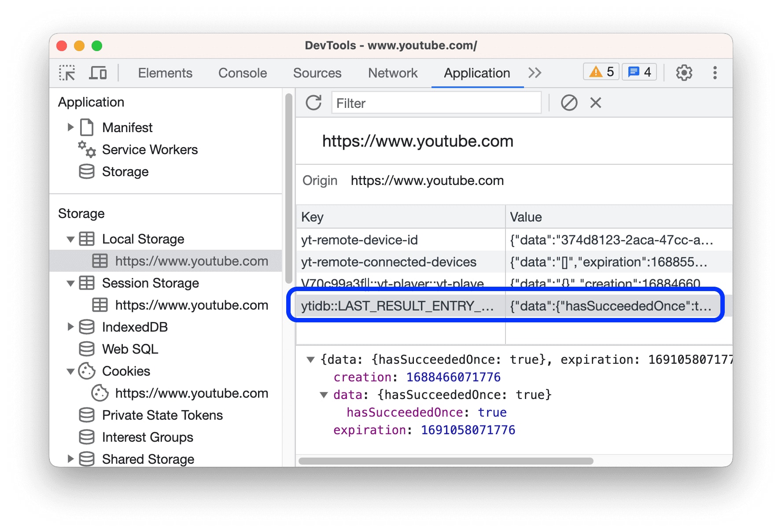The height and width of the screenshot is (532, 782).
Task: Select the Application tab
Action: click(x=477, y=73)
